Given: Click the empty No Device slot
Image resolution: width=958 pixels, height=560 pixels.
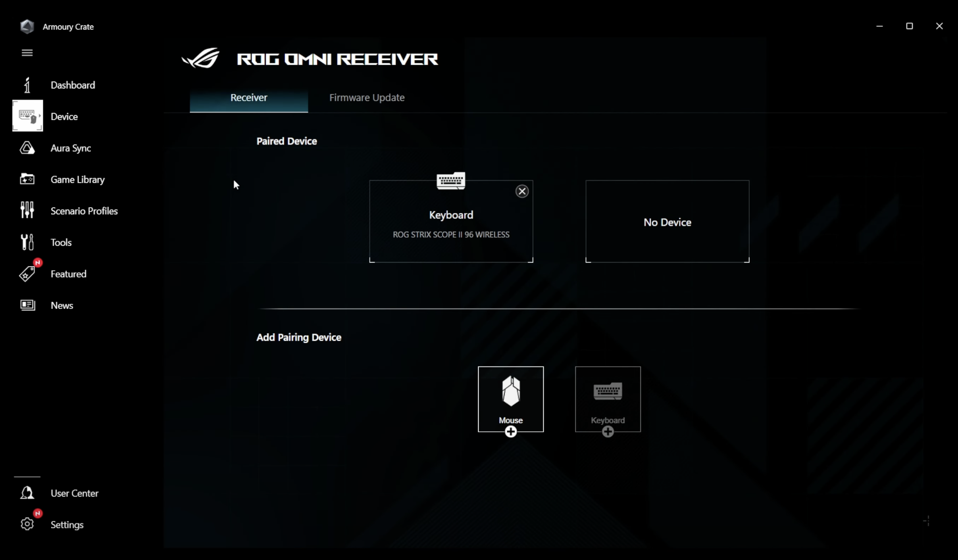Looking at the screenshot, I should point(667,221).
